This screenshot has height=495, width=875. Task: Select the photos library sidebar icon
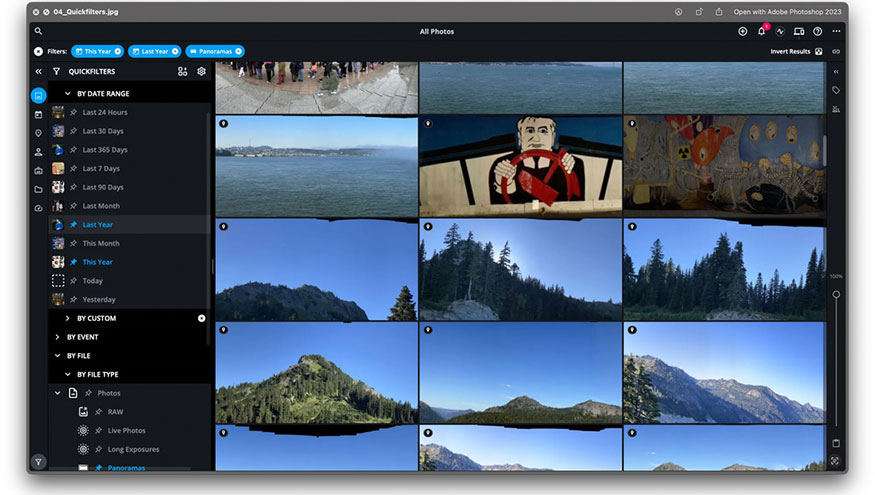[39, 95]
